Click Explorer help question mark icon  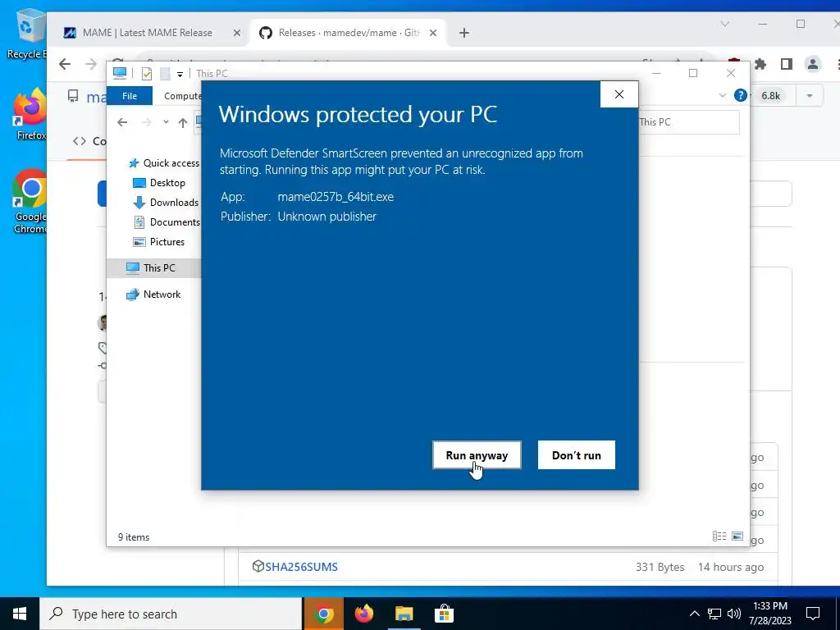pyautogui.click(x=741, y=95)
